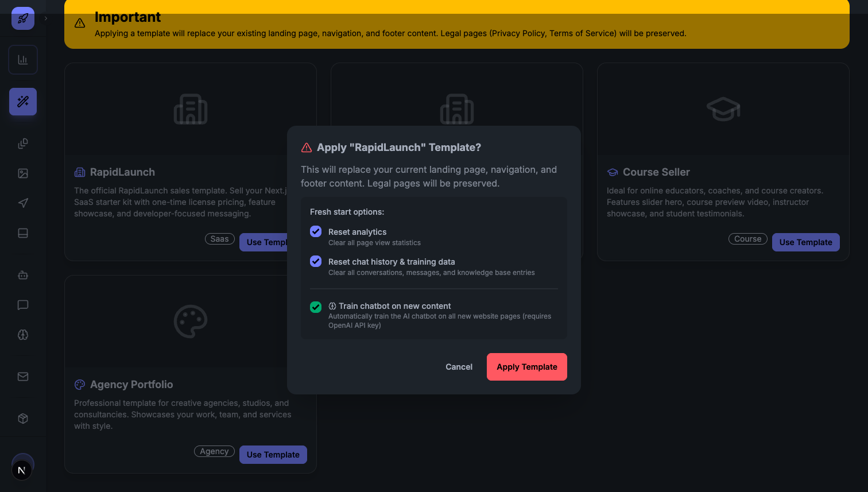Click Course Seller graduation cap preview image

click(x=723, y=109)
